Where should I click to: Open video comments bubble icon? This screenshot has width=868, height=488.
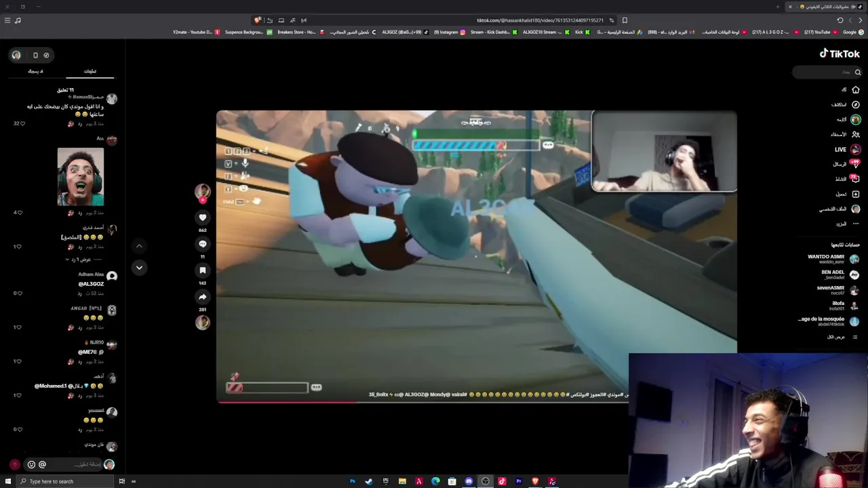pyautogui.click(x=202, y=243)
